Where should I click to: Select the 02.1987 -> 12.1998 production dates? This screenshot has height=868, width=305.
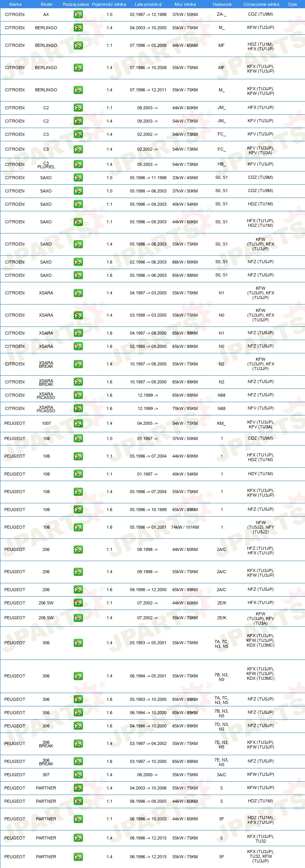148,14
